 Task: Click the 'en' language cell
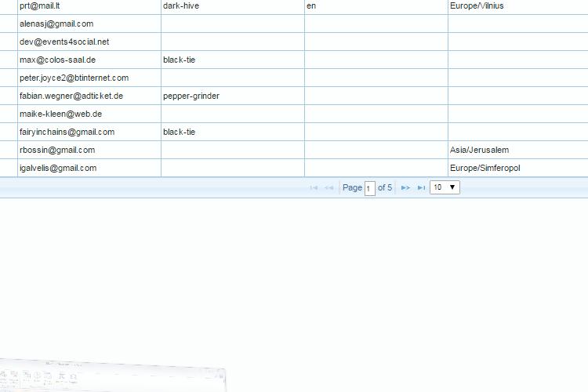coord(376,6)
